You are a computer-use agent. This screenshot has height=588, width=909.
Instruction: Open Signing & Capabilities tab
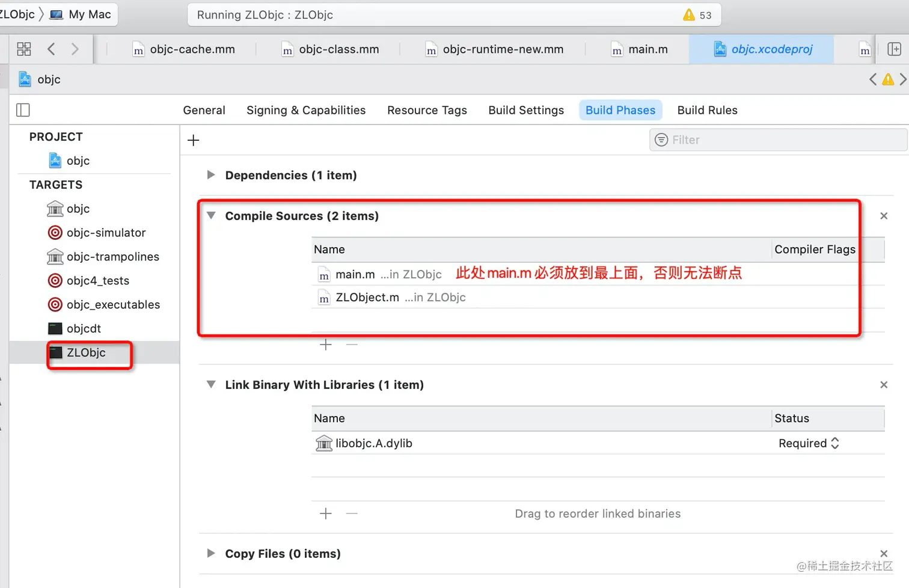click(306, 110)
